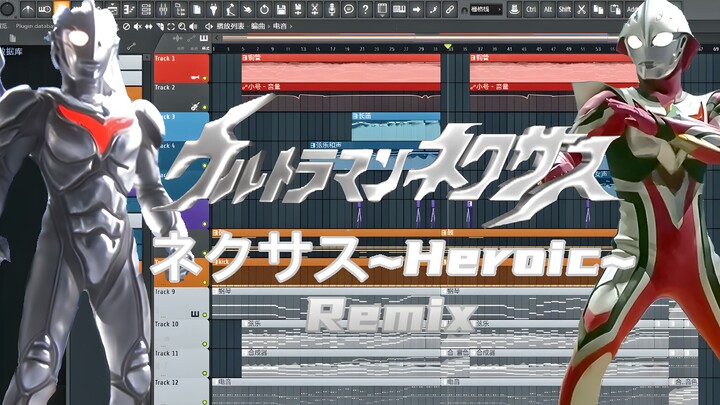Screen dimensions: 720x405
Task: Mute Track 2 via its green dot
Action: pos(204,107)
